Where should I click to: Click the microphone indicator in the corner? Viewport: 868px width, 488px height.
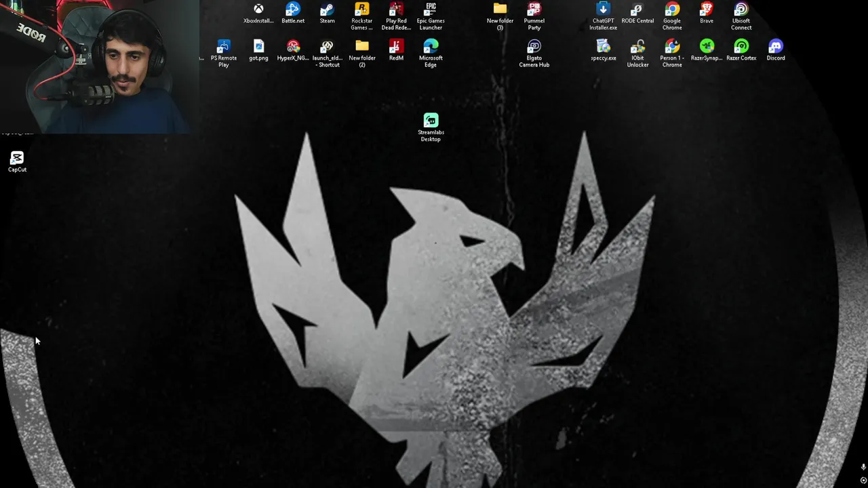pyautogui.click(x=863, y=467)
